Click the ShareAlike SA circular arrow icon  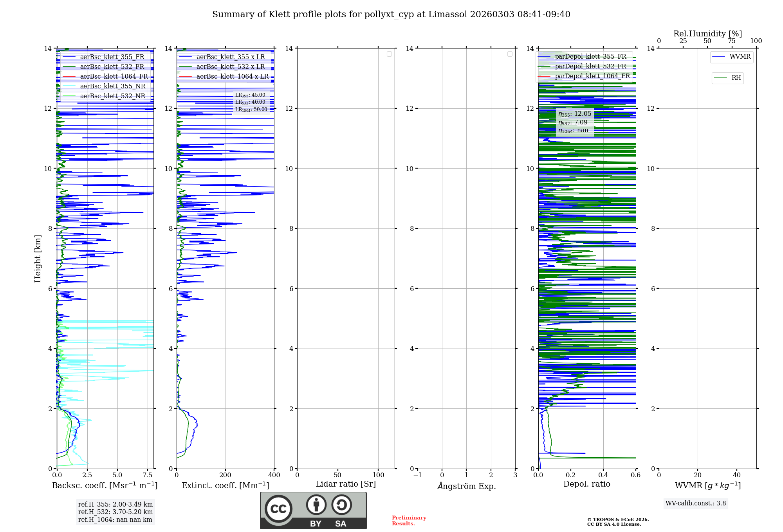tap(341, 505)
